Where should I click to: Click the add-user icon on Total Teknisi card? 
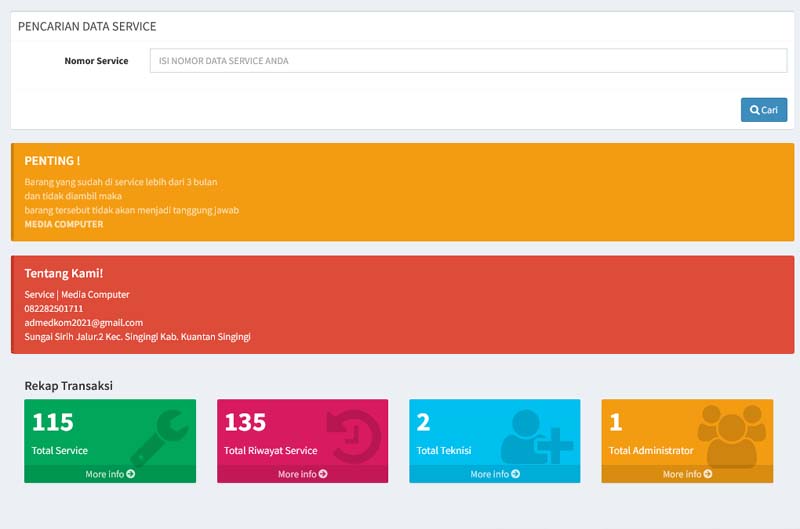pyautogui.click(x=538, y=435)
